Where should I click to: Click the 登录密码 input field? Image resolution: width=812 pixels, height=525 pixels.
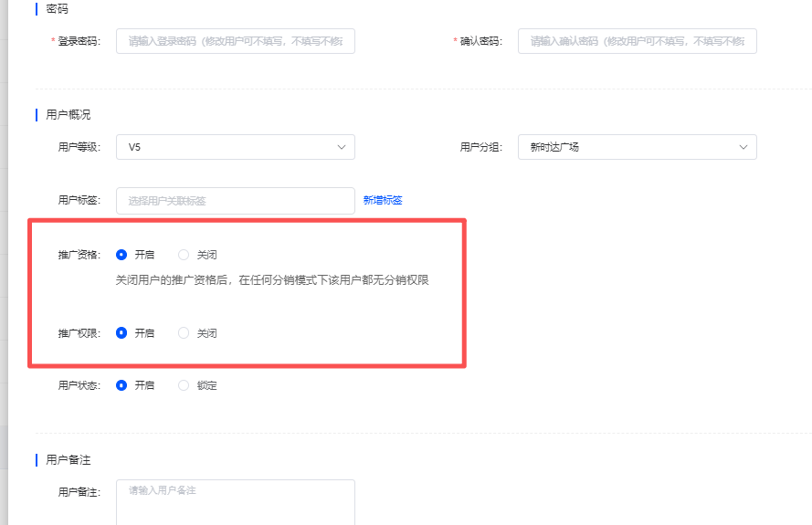tap(235, 41)
